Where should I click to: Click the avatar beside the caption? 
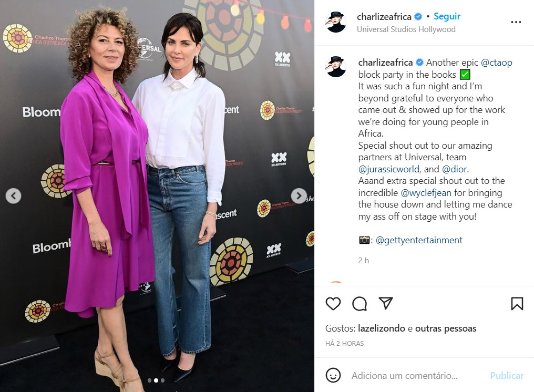336,67
